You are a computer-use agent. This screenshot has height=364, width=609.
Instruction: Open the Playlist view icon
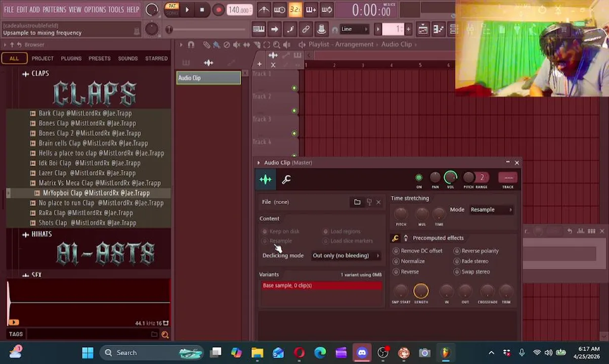click(x=423, y=29)
